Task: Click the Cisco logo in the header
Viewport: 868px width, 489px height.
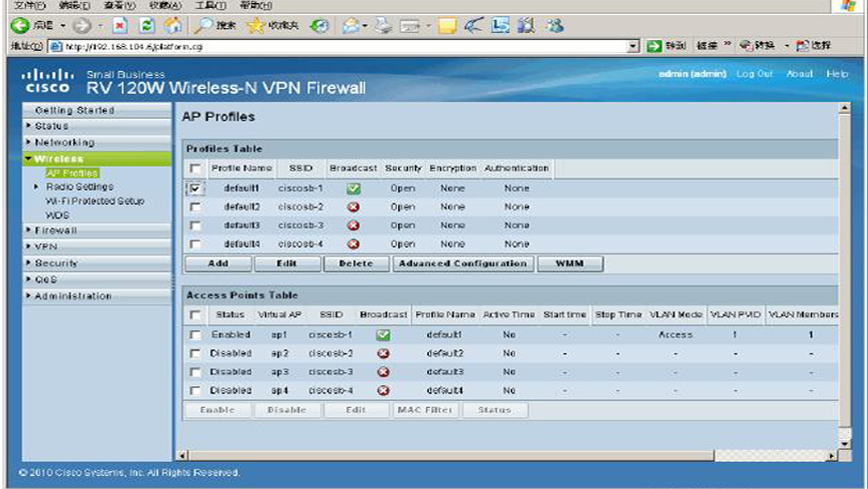Action: tap(48, 81)
